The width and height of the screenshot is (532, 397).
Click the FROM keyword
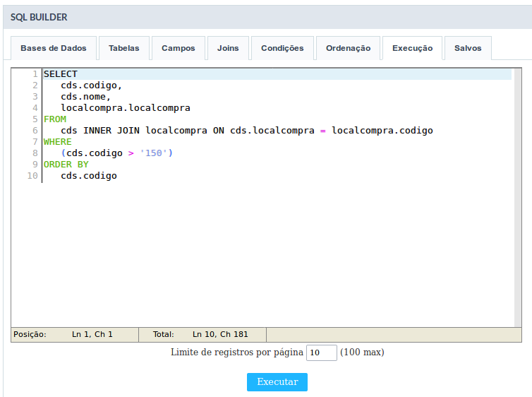point(55,119)
